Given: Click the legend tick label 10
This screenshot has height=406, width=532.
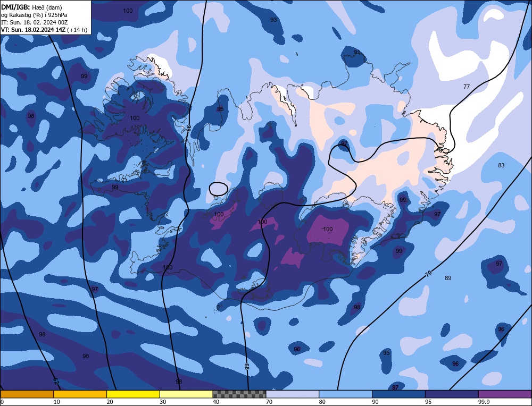Looking at the screenshot, I should point(57,402).
